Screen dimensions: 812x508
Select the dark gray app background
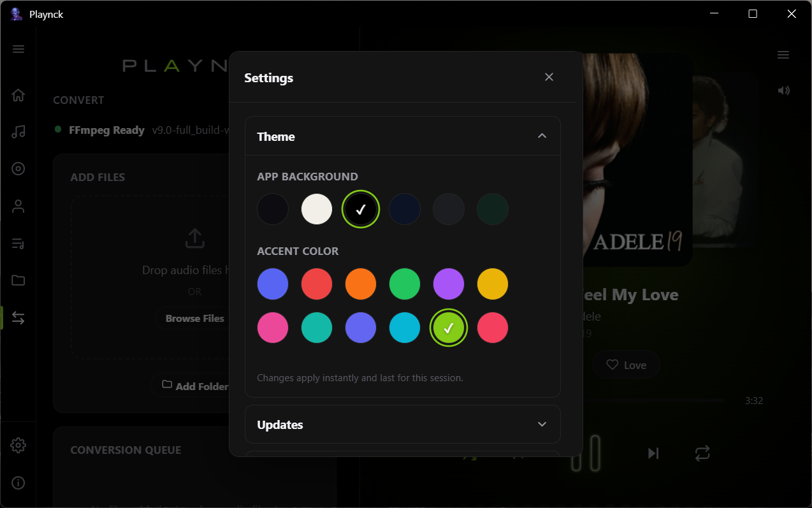[449, 209]
